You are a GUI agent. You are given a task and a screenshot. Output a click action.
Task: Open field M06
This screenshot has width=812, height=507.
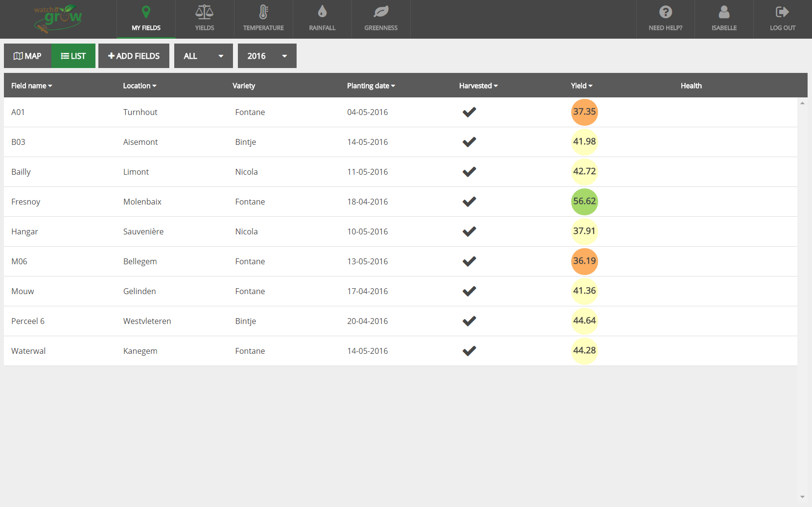pos(19,261)
